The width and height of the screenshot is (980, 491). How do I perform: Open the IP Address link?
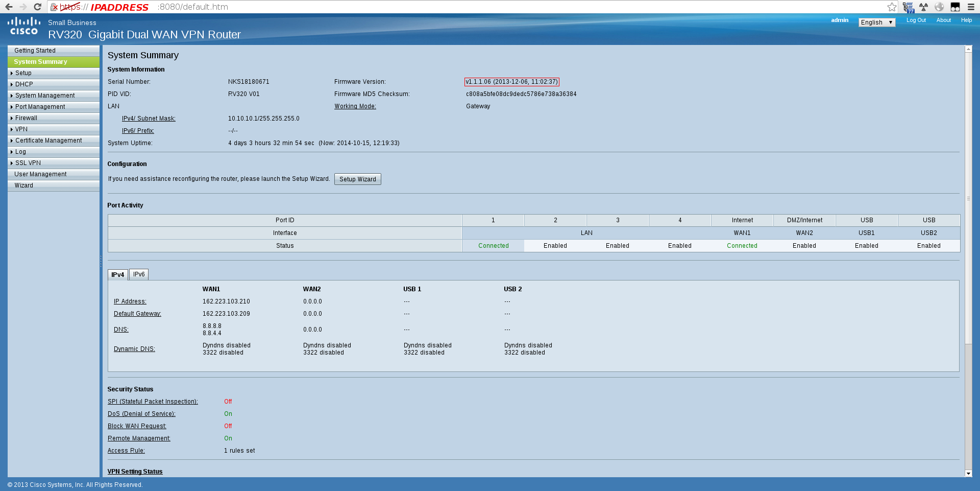coord(130,301)
